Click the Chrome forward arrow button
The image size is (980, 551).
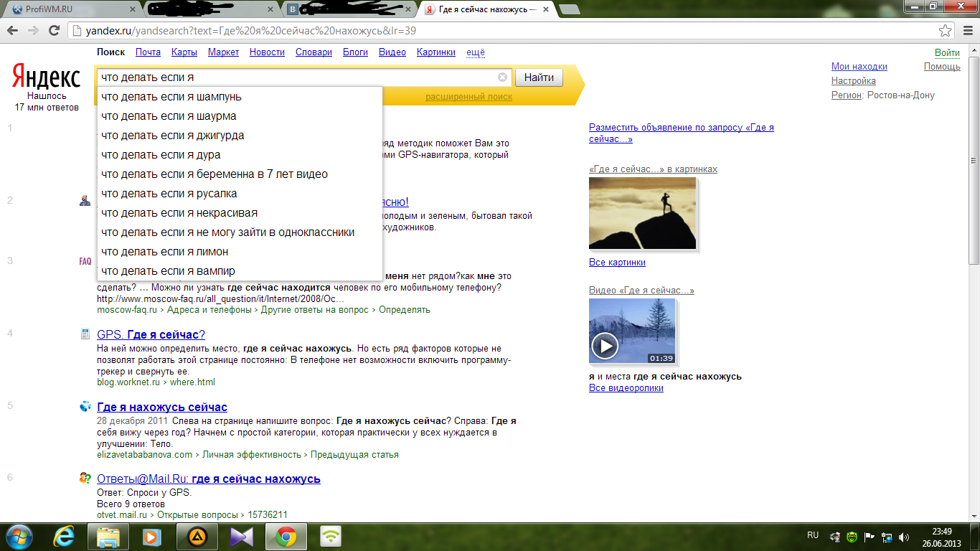coord(33,31)
